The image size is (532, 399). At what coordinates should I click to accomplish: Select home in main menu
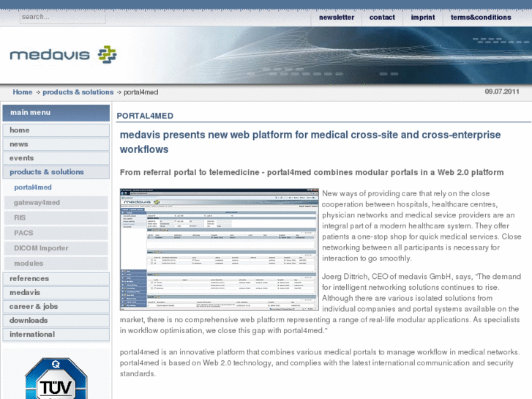coord(56,130)
